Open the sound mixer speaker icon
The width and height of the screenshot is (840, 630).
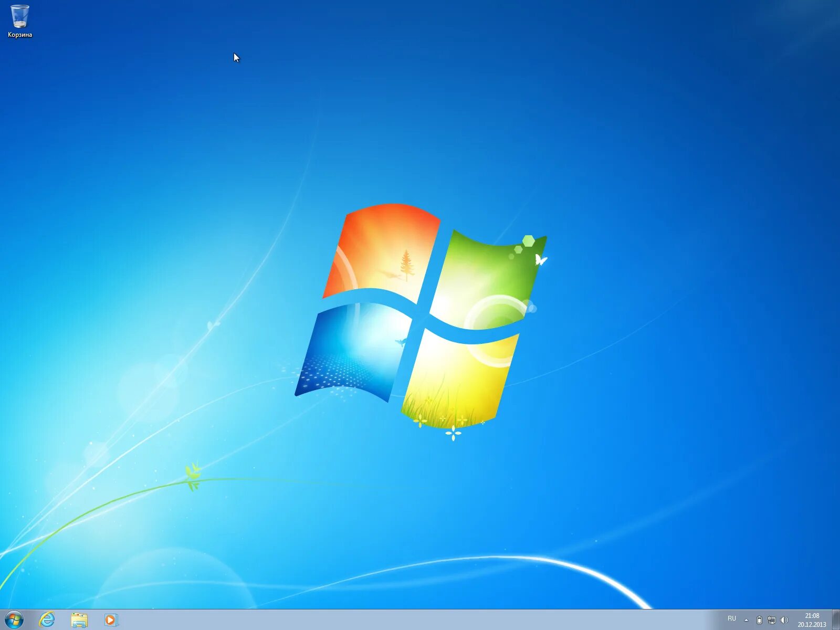(784, 620)
